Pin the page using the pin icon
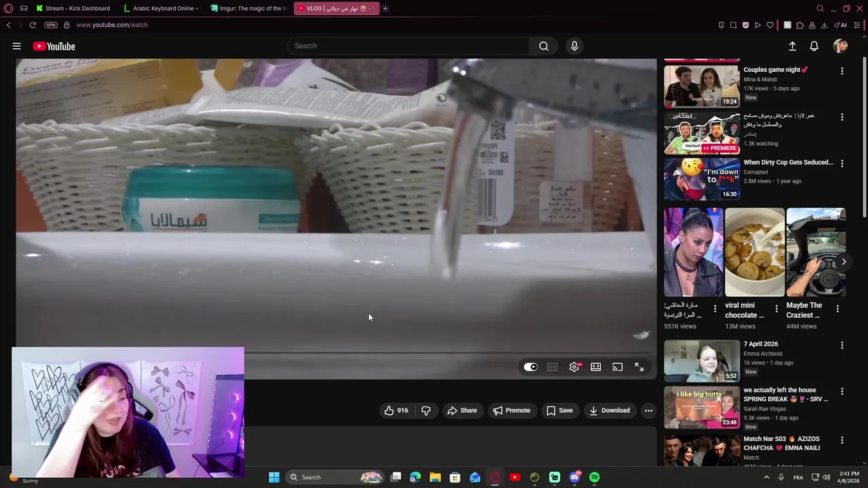The height and width of the screenshot is (488, 868). point(721,25)
